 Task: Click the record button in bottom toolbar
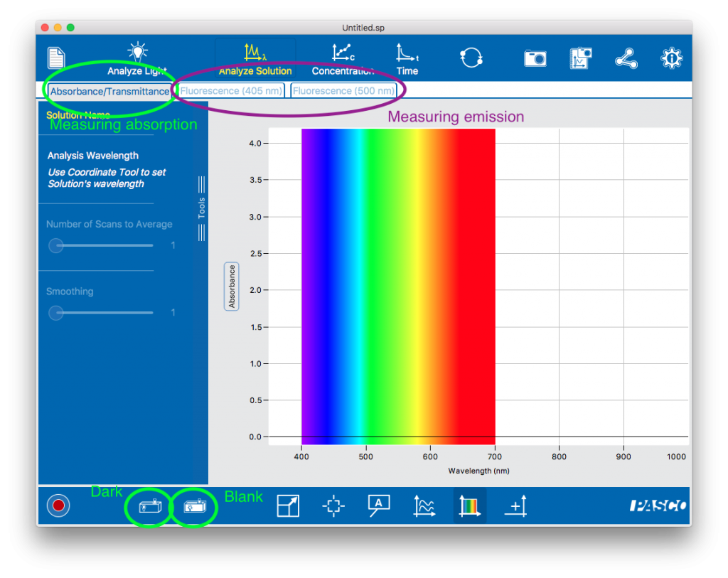58,505
